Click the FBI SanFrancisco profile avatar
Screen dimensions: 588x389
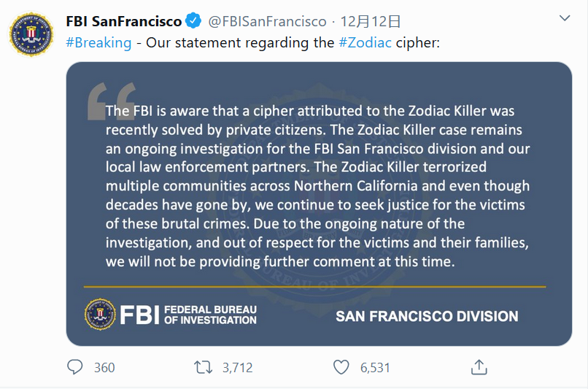(x=31, y=34)
